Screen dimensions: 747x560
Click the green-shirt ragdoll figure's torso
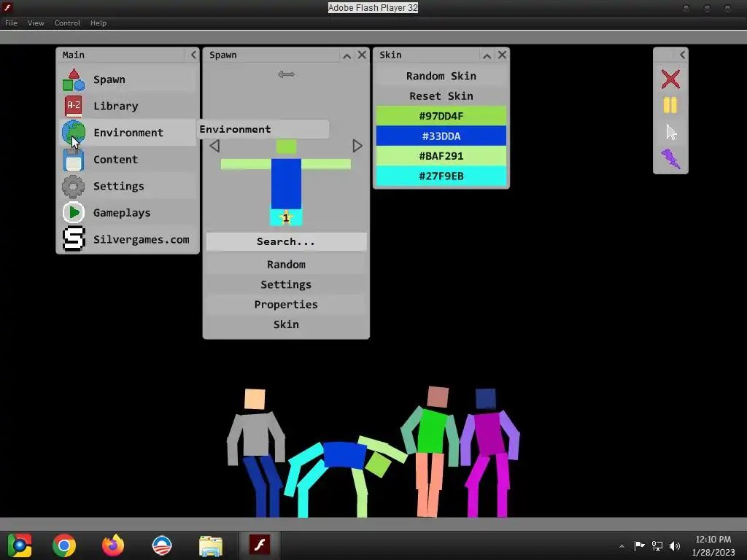(x=432, y=431)
